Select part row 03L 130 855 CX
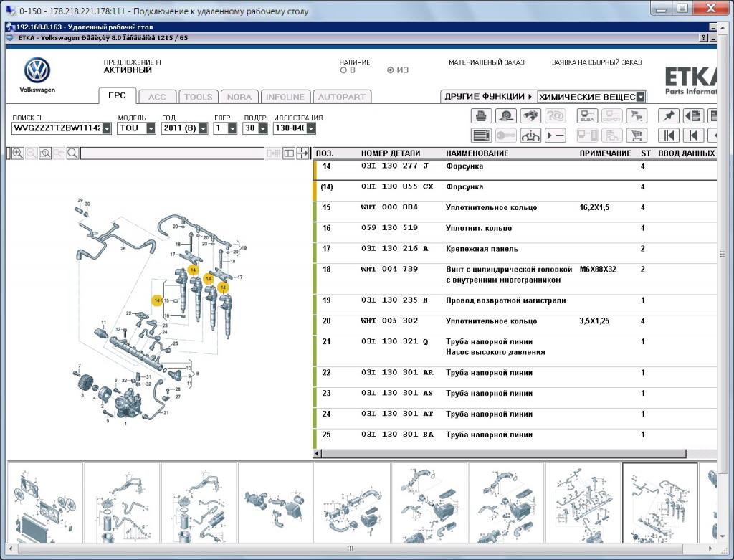This screenshot has width=734, height=560. [x=515, y=191]
